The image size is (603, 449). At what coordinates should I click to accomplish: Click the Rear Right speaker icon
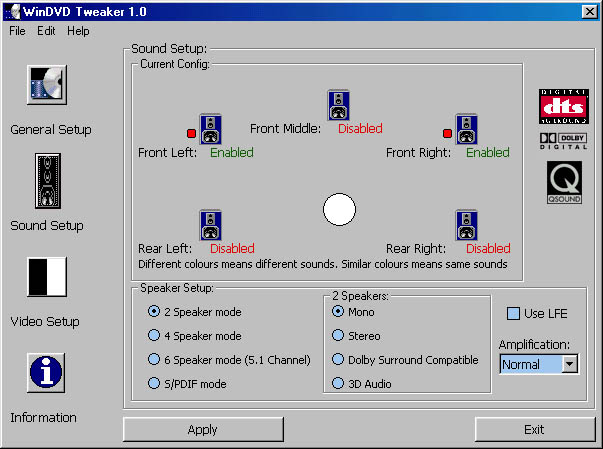[x=466, y=225]
